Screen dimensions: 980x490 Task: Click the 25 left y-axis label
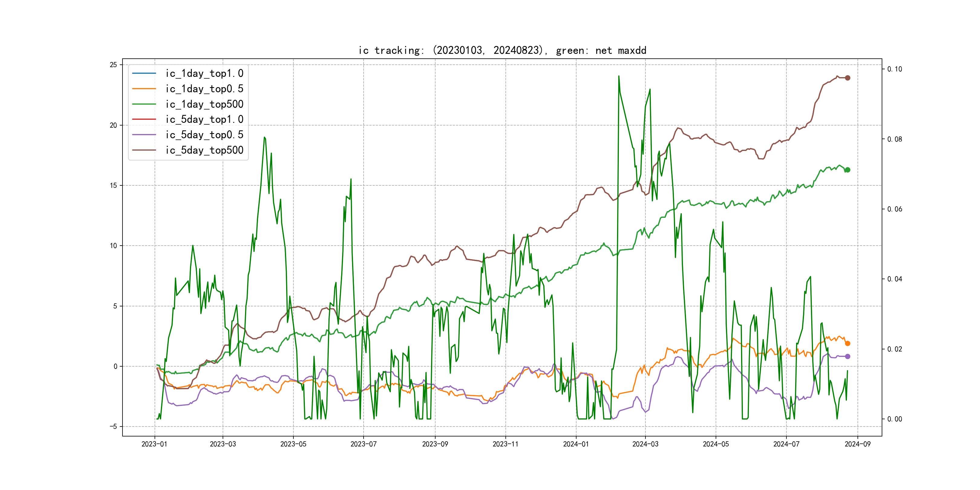point(113,65)
